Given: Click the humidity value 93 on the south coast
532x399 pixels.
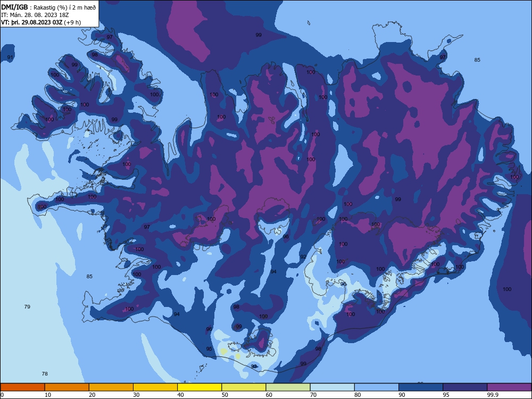Looking at the screenshot, I should [254, 367].
